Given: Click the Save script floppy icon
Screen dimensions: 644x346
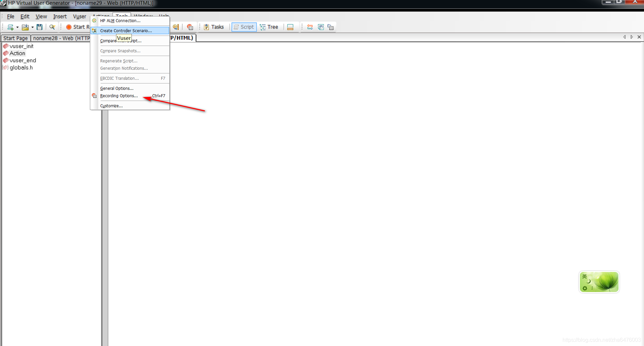Looking at the screenshot, I should tap(40, 27).
